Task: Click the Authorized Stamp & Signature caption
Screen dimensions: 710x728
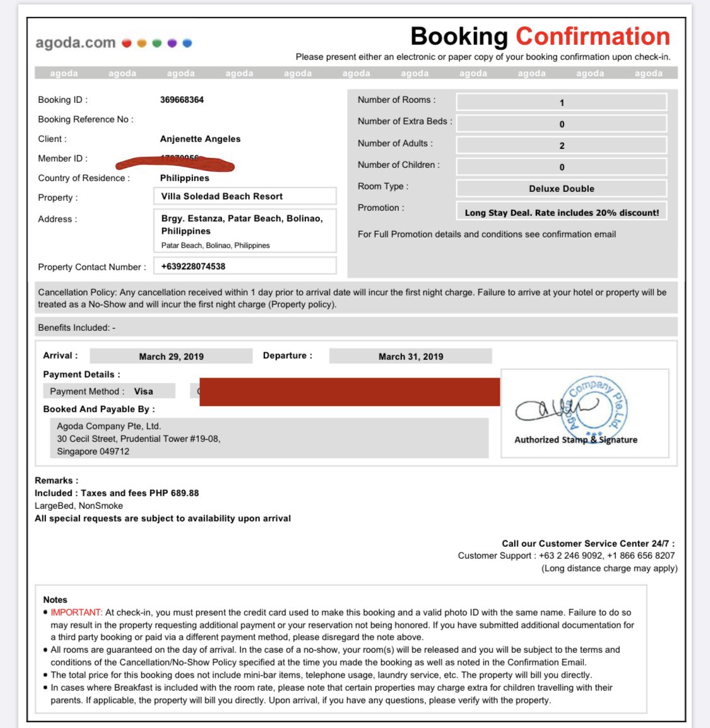Action: click(x=576, y=439)
